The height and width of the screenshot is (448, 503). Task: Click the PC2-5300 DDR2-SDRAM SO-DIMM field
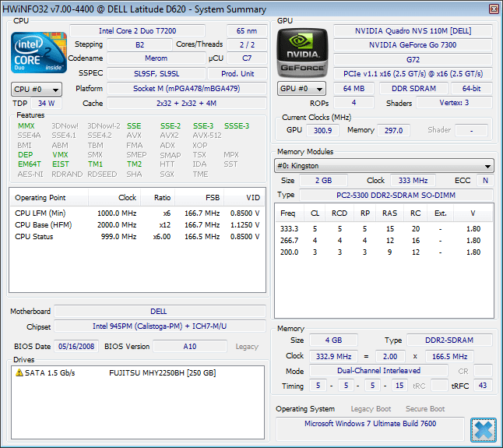tap(396, 195)
